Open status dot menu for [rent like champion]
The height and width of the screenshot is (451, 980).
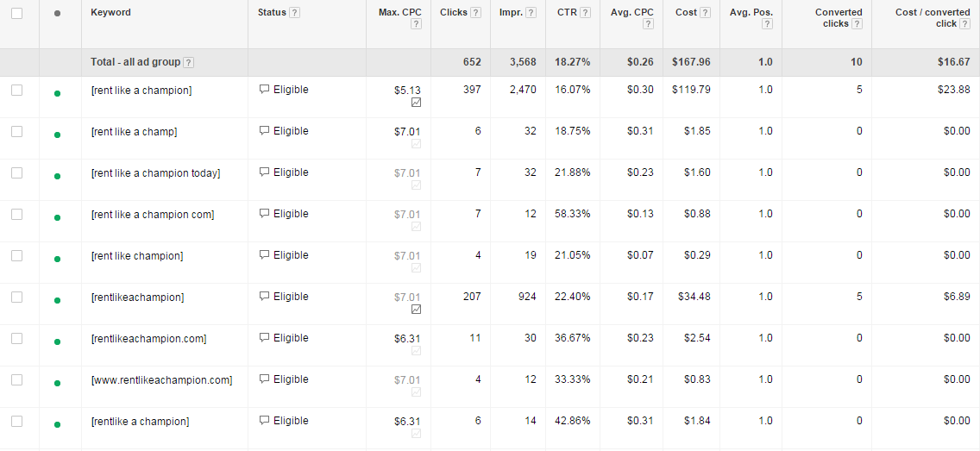(x=58, y=260)
